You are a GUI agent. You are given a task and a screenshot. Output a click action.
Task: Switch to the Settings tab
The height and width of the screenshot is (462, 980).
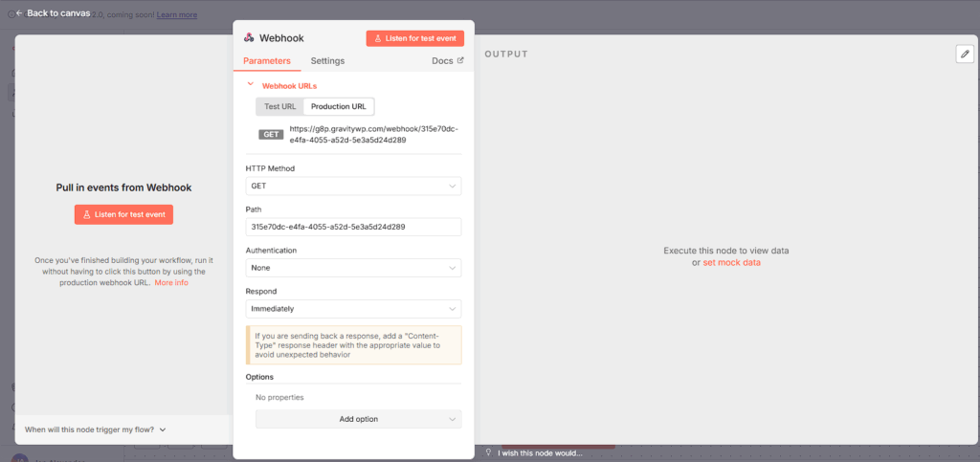click(x=327, y=61)
